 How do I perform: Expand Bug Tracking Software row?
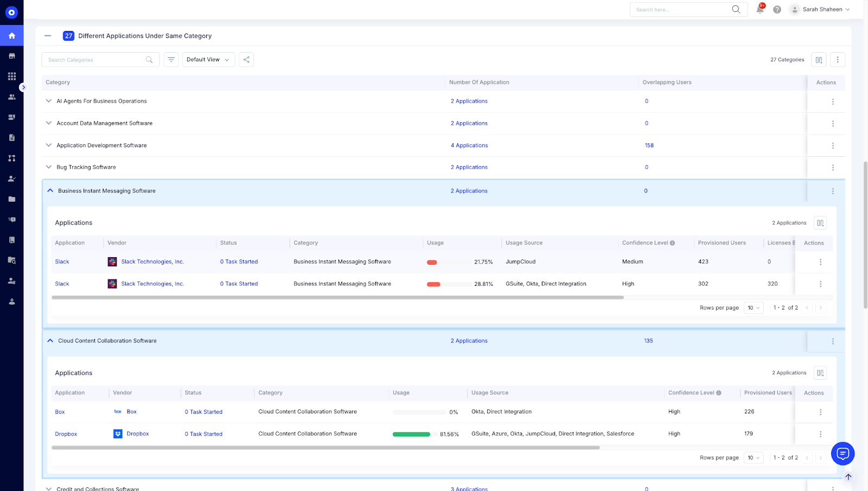(x=49, y=167)
